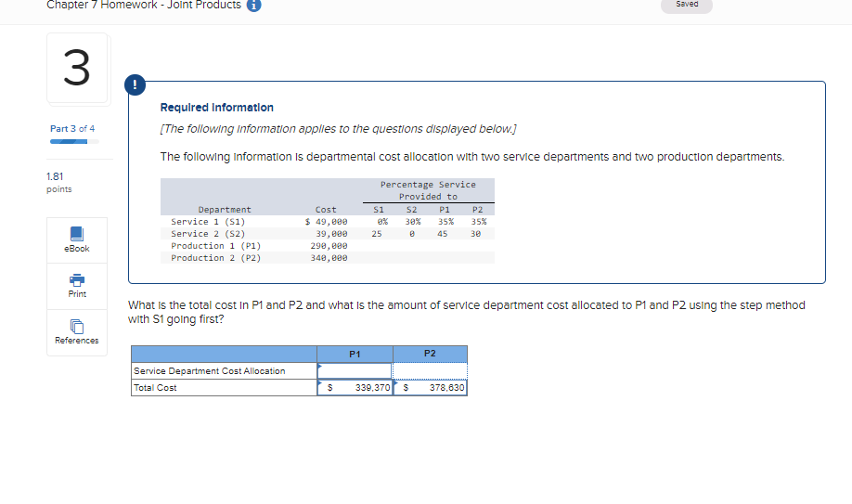Click the 290,000 cost value
The image size is (852, 504).
click(x=329, y=246)
